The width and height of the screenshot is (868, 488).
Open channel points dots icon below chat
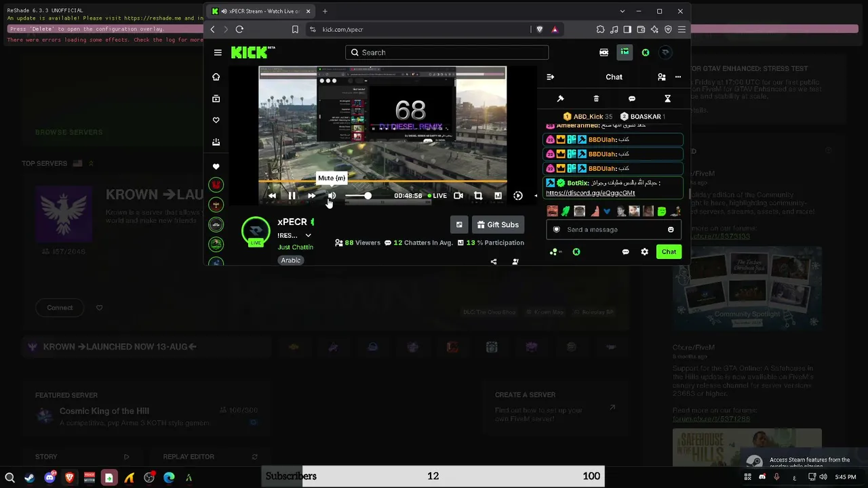pyautogui.click(x=555, y=252)
